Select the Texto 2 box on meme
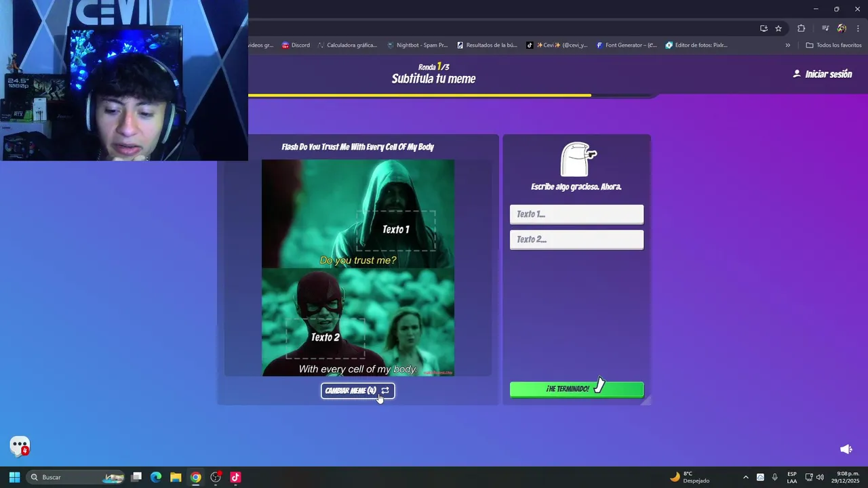The width and height of the screenshot is (868, 488). (325, 338)
